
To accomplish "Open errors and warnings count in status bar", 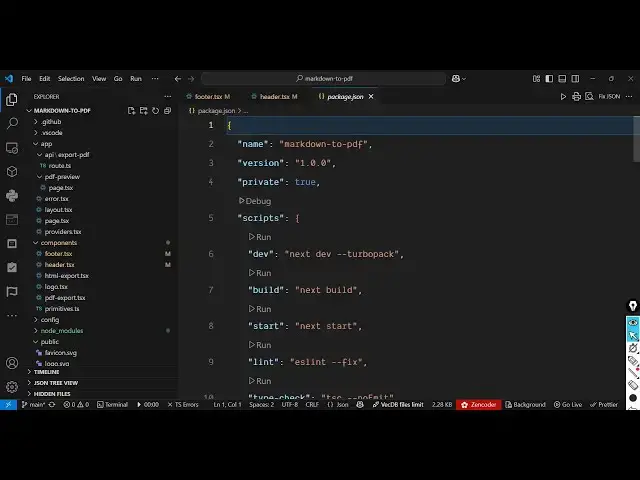I will click(76, 404).
